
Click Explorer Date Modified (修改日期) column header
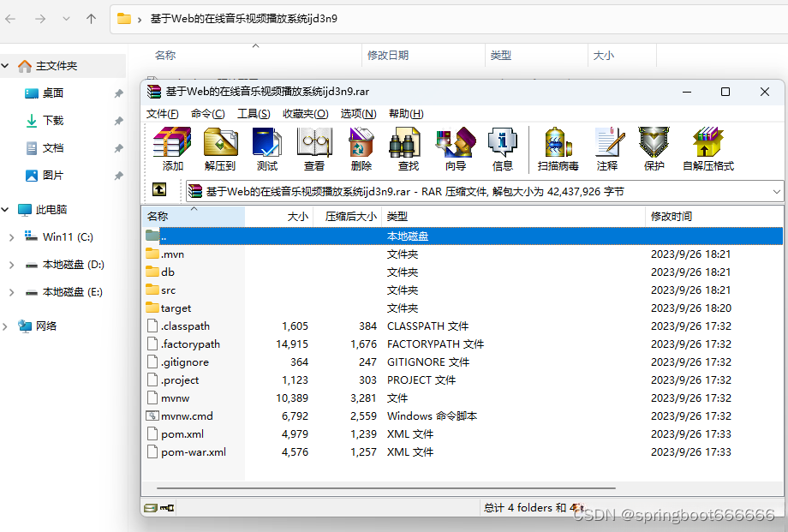423,56
